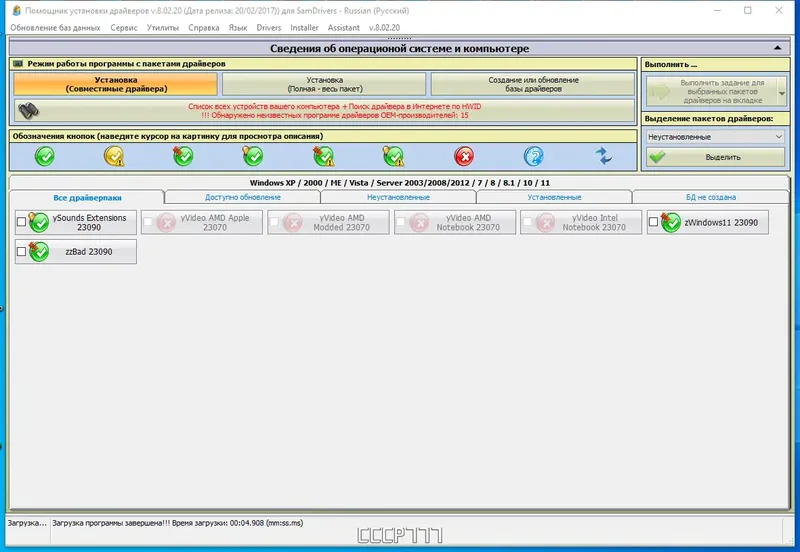Tick the ySounds Extensions 23090 checkbox
This screenshot has width=800, height=552.
21,222
